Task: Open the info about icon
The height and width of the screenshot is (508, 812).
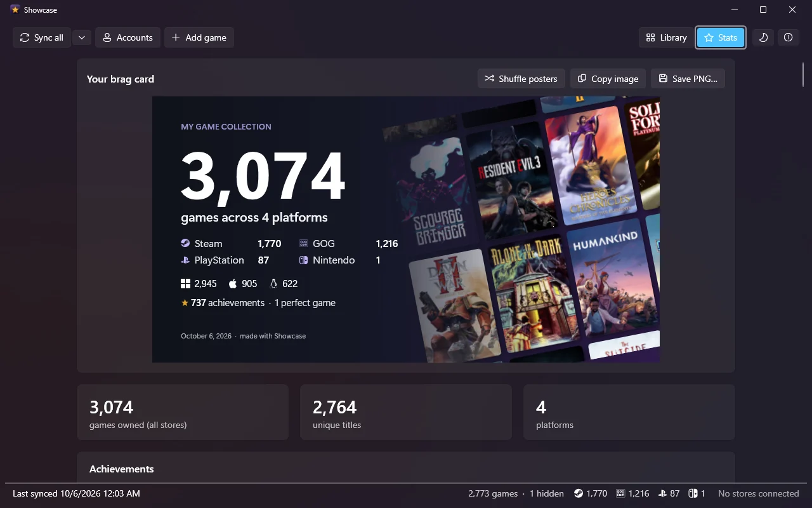Action: coord(788,37)
